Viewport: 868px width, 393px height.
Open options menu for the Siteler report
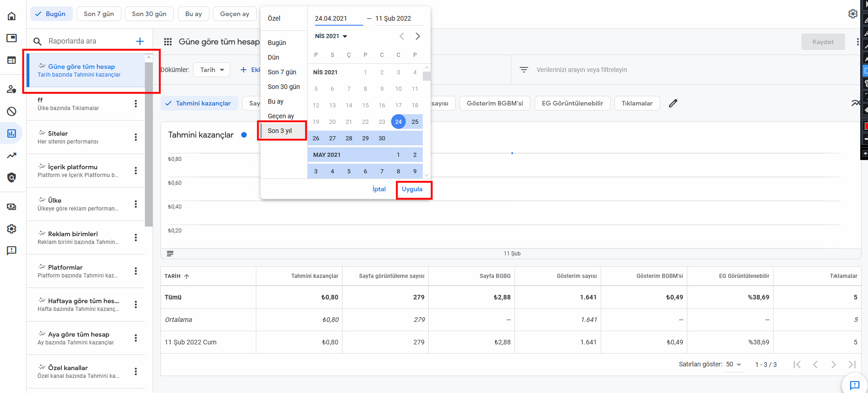[x=136, y=137]
